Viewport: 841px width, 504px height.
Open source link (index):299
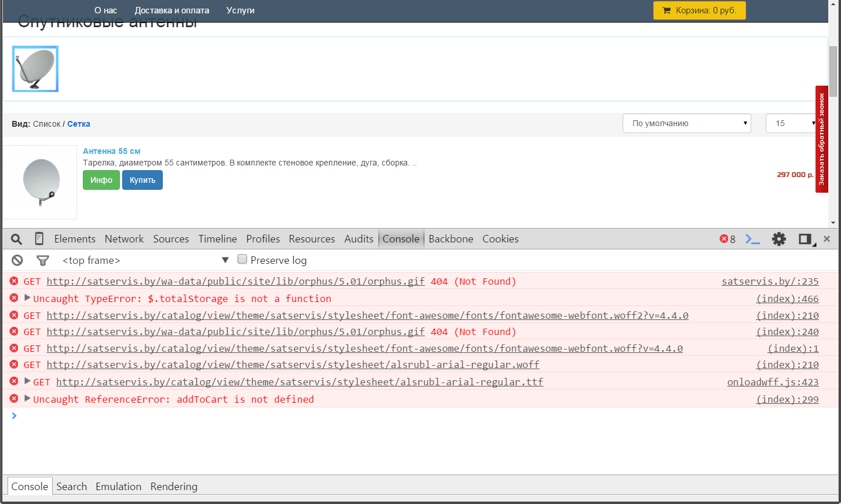coord(788,399)
